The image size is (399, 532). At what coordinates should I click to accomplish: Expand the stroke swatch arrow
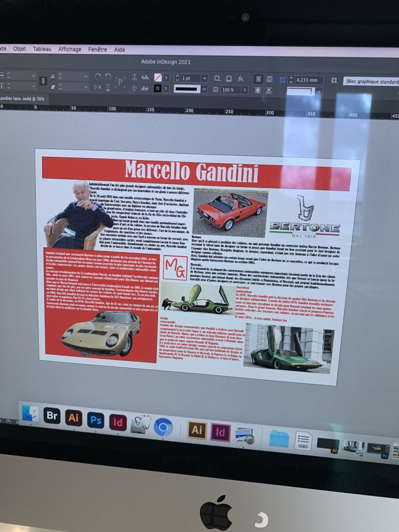click(166, 88)
